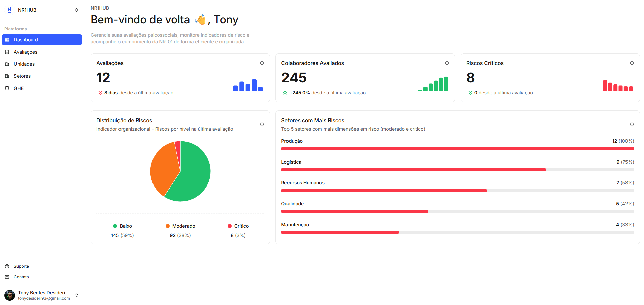
Task: Open info icon for Setores com Mais Riscos
Action: click(x=632, y=124)
